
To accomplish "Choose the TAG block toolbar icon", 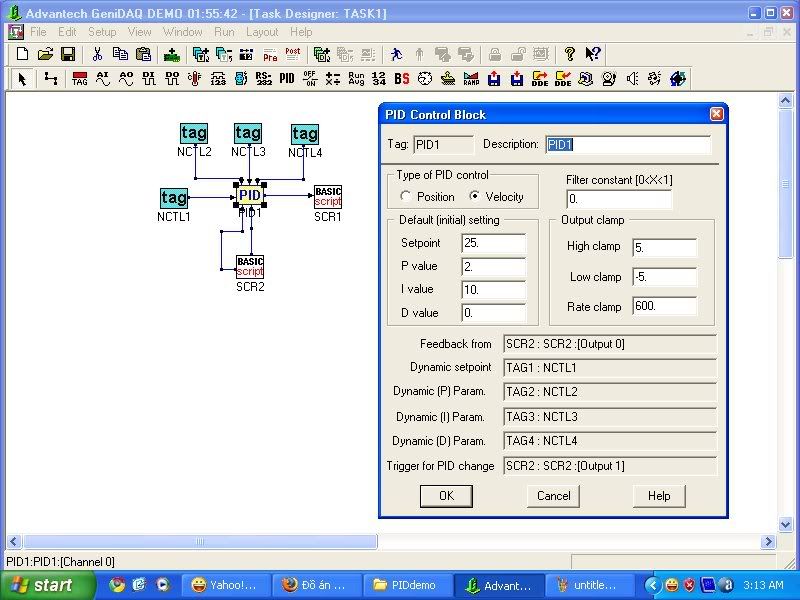I will tap(80, 78).
